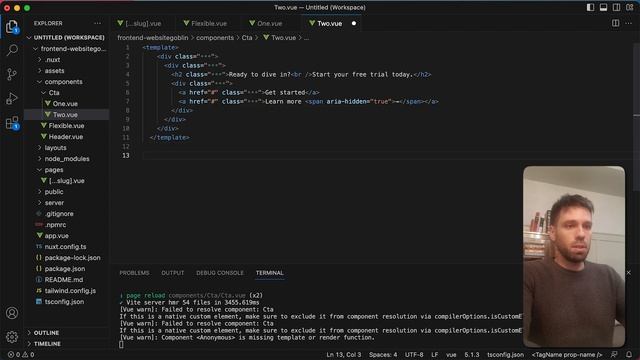Open the Problems panel tab
The image size is (640, 360).
pyautogui.click(x=134, y=273)
